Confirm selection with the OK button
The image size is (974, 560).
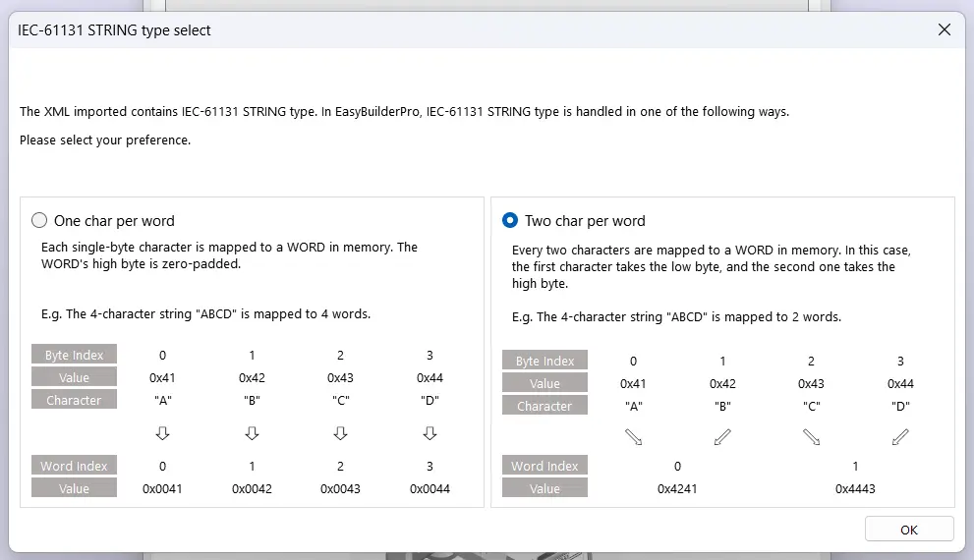pos(909,530)
